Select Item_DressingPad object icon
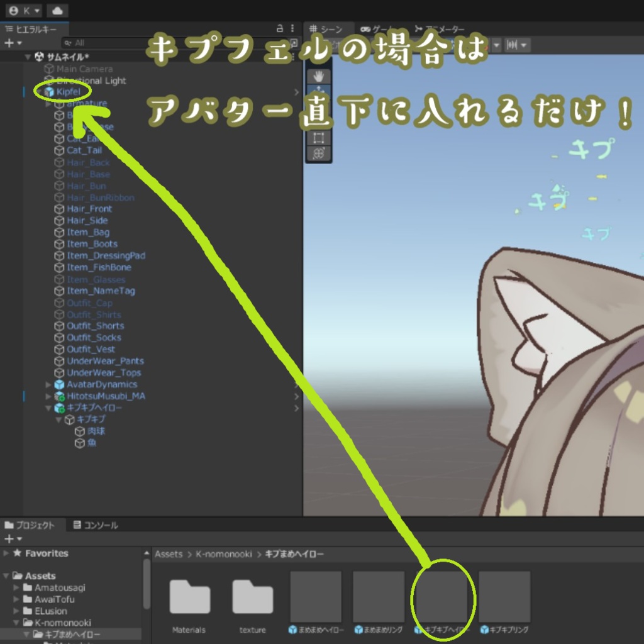The width and height of the screenshot is (644, 644). tap(59, 256)
